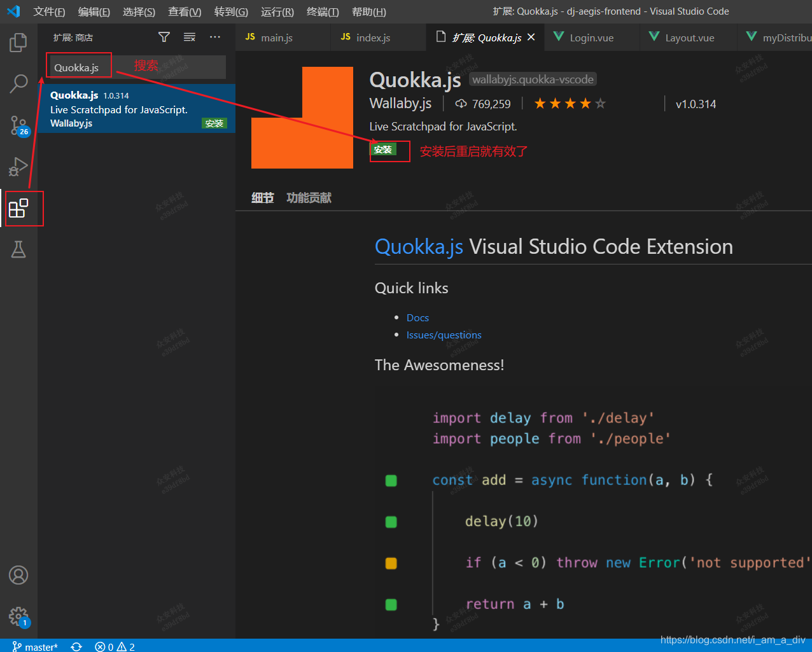Open the Accounts icon in activity bar

[x=18, y=575]
